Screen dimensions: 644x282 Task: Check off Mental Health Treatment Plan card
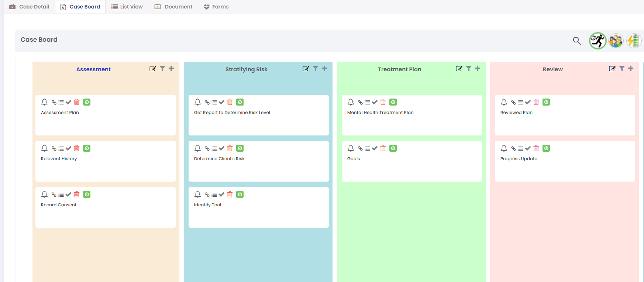pyautogui.click(x=375, y=102)
